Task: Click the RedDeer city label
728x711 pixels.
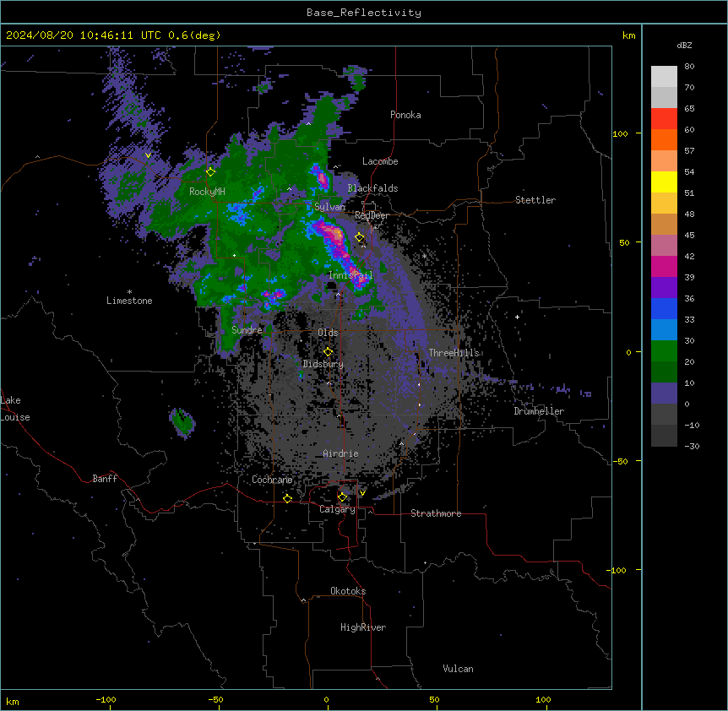Action: tap(372, 215)
